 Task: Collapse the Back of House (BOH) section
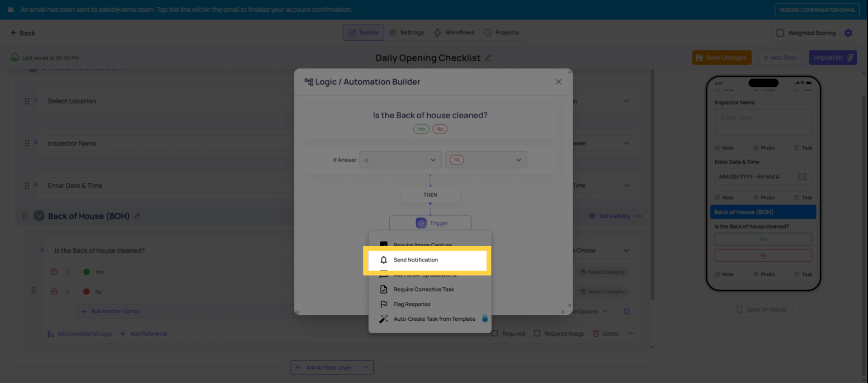(x=39, y=216)
